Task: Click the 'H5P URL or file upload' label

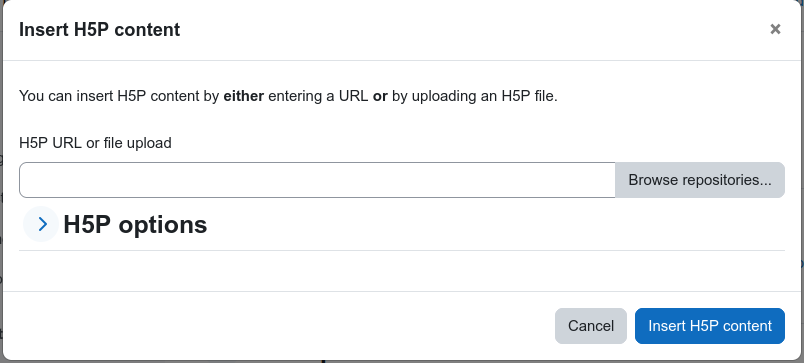Action: point(95,143)
